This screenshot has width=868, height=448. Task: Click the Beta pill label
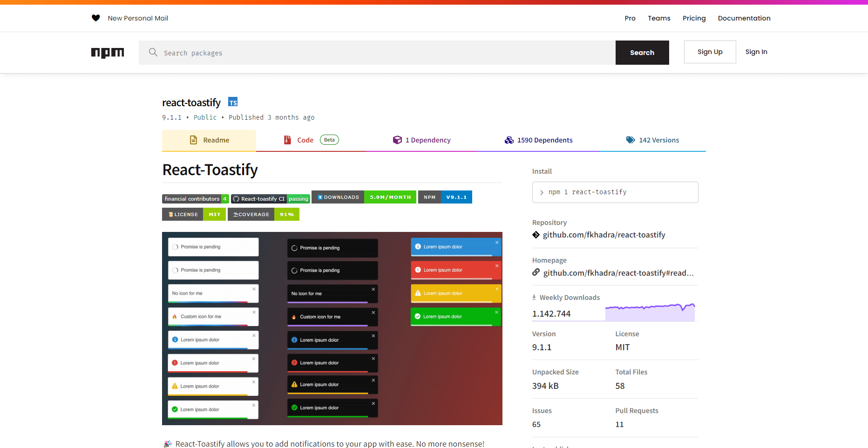click(329, 140)
